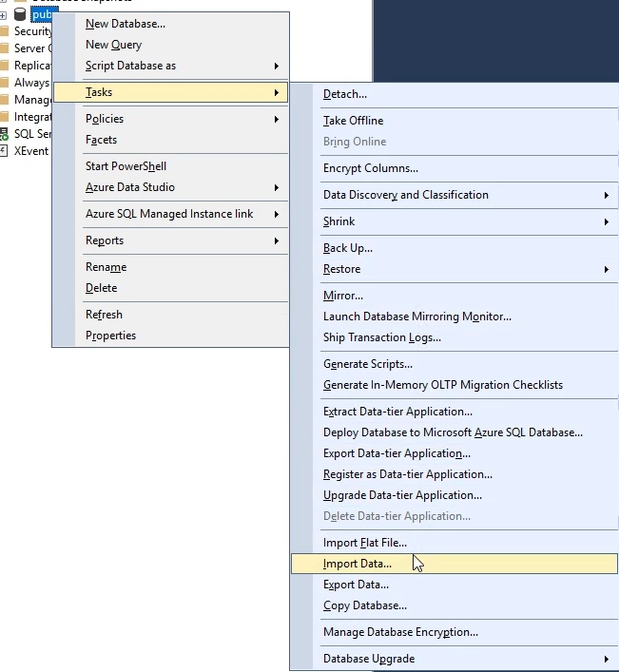619x672 pixels.
Task: Select Register as Data-tier Application...
Action: click(x=408, y=475)
